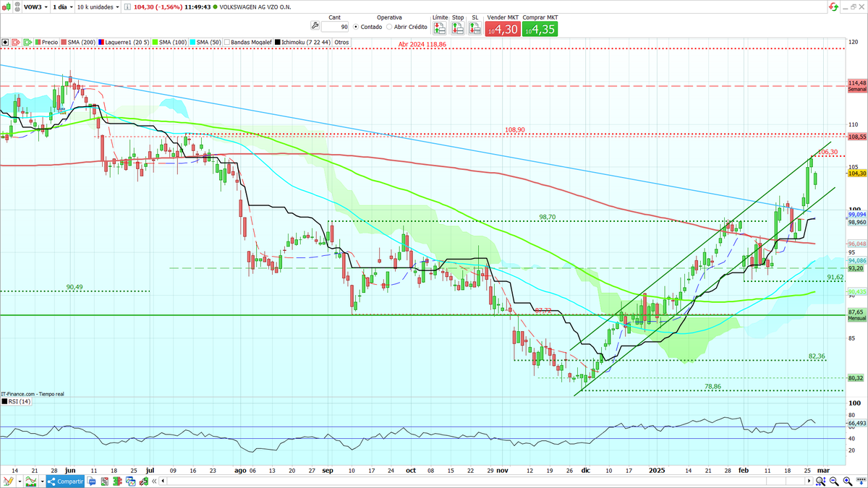This screenshot has width=868, height=488.
Task: Click the Compartir share button
Action: coord(65,481)
